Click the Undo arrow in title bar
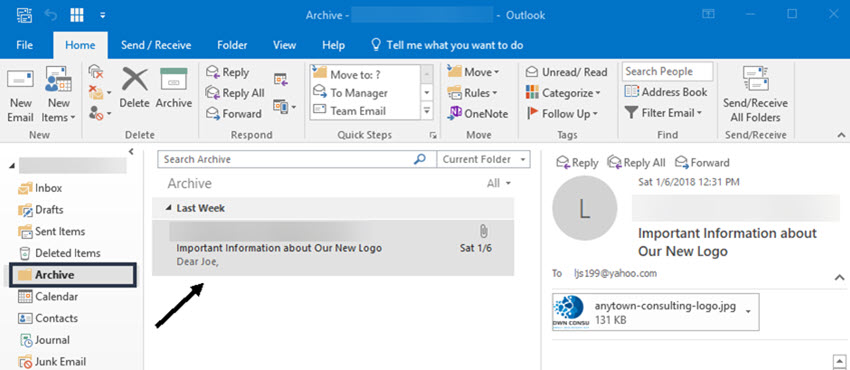The height and width of the screenshot is (370, 850). 51,15
